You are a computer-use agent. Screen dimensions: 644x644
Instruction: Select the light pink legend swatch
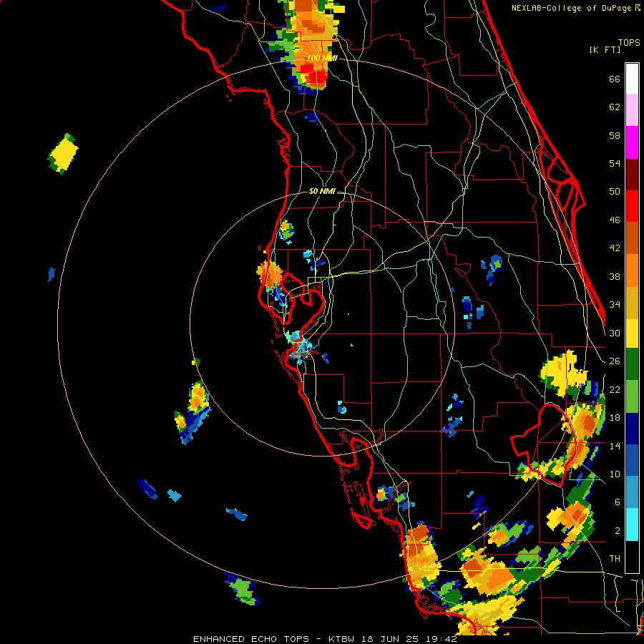(x=632, y=109)
